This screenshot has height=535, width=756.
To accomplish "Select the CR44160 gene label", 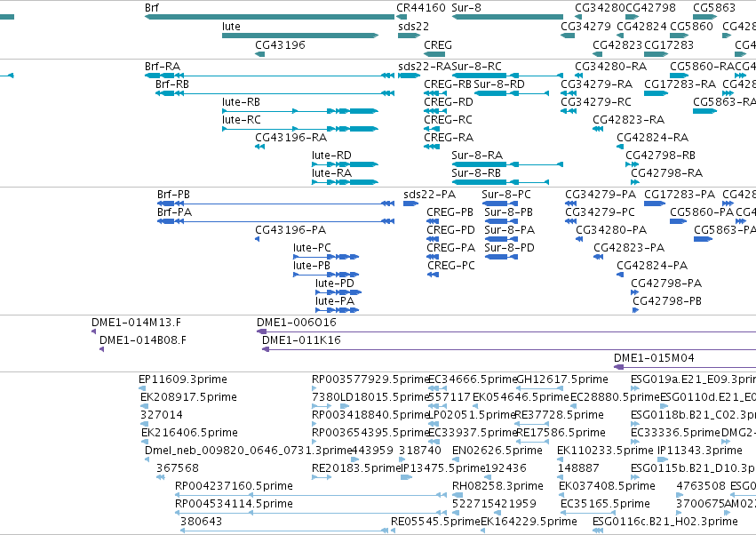I will tap(420, 8).
